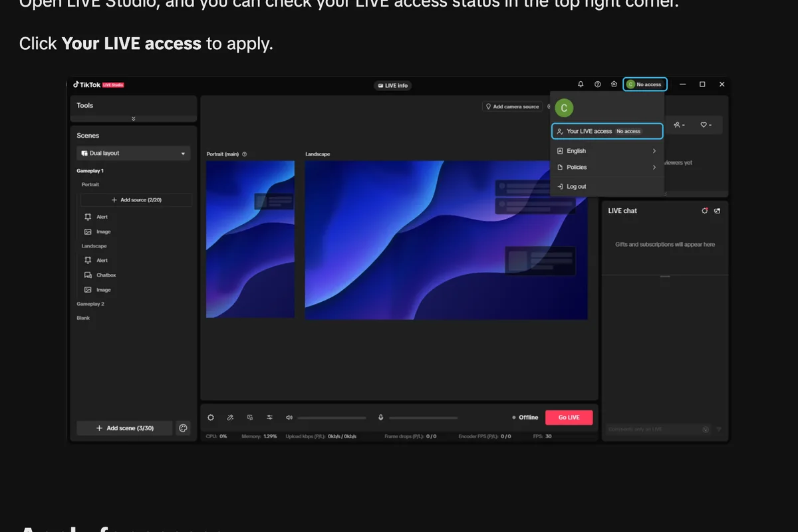Expand the Tools panel chevron

point(134,118)
